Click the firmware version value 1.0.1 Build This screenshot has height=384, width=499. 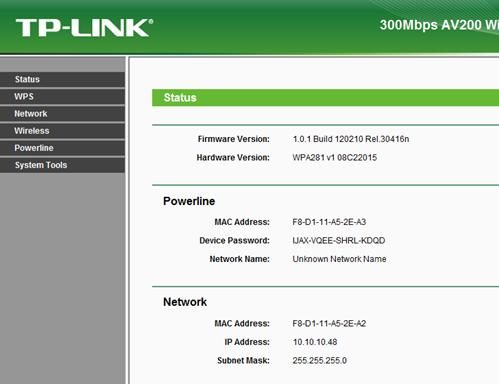tap(351, 139)
